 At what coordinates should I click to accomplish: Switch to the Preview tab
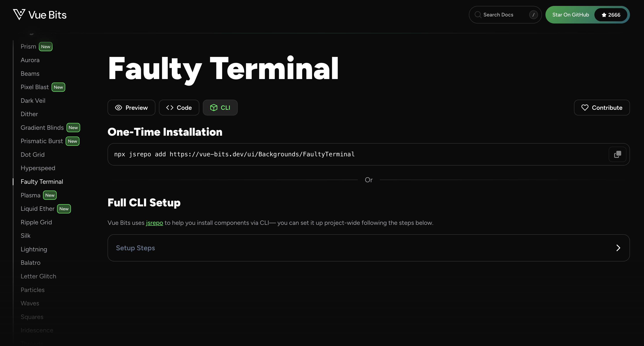click(x=131, y=108)
